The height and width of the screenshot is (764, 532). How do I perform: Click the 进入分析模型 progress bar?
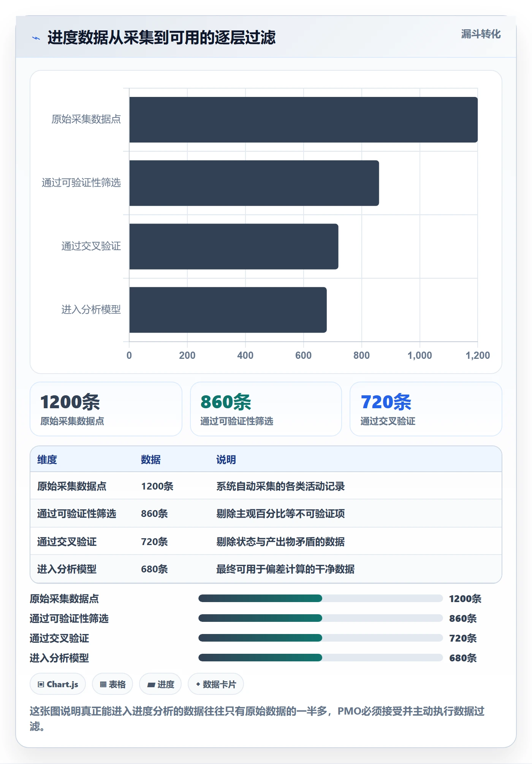320,658
